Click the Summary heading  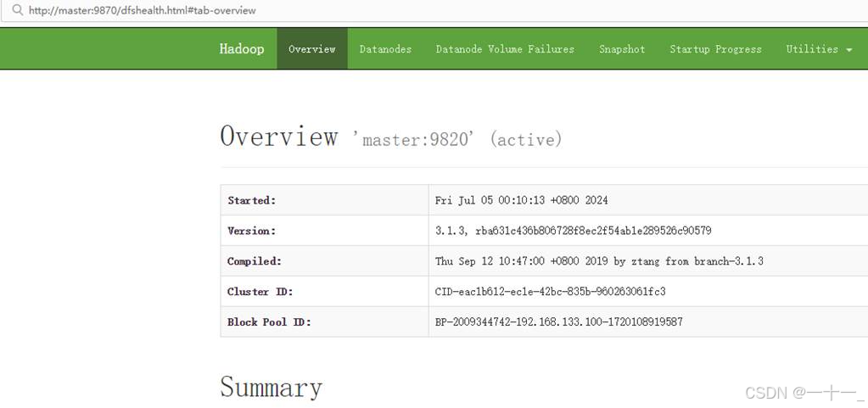[272, 387]
